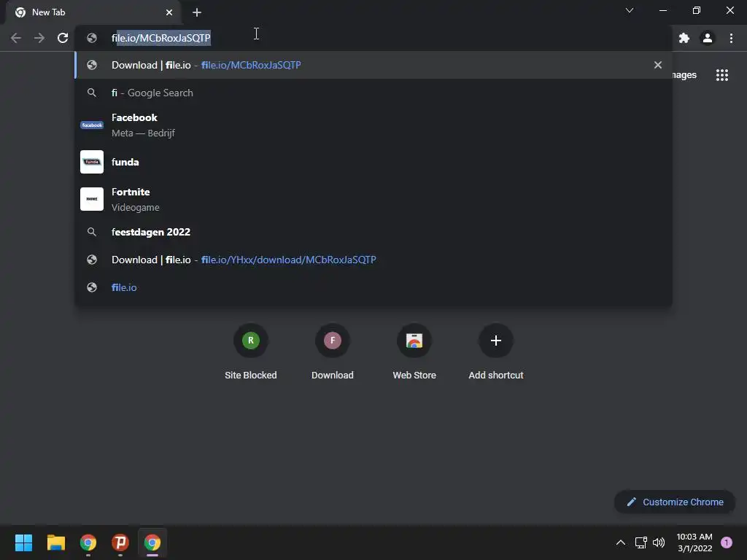Switch to first Chrome taskbar icon

pyautogui.click(x=88, y=542)
